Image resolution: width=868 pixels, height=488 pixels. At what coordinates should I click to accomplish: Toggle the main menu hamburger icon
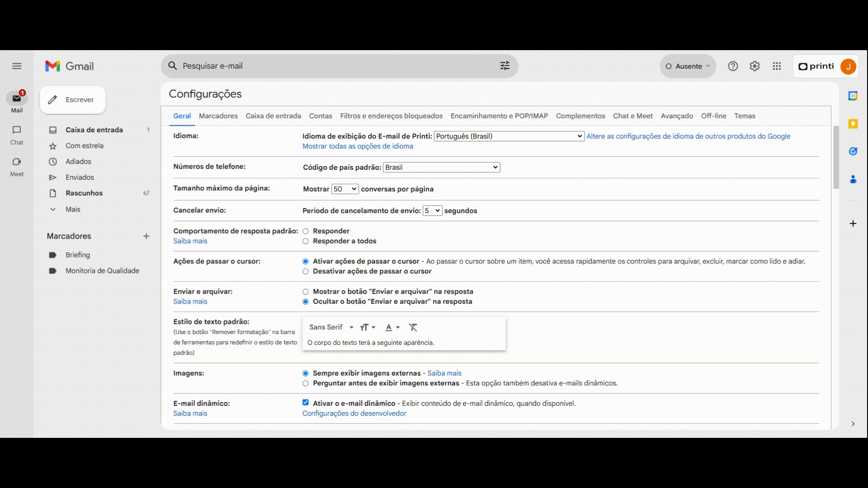tap(17, 66)
